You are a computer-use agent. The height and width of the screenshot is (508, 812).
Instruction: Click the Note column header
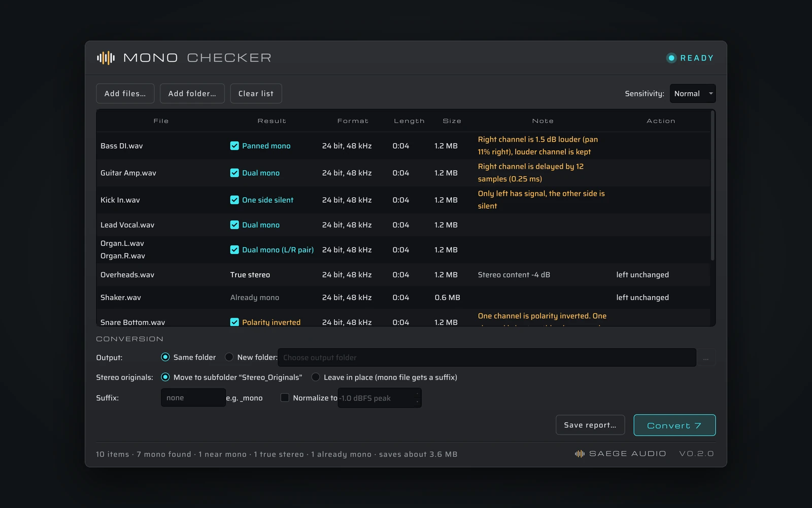(543, 121)
